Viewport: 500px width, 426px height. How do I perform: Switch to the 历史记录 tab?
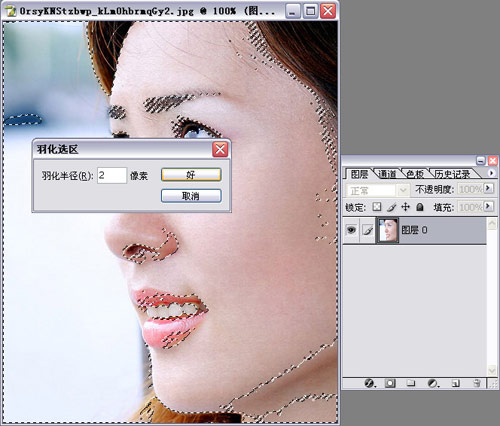coord(452,174)
